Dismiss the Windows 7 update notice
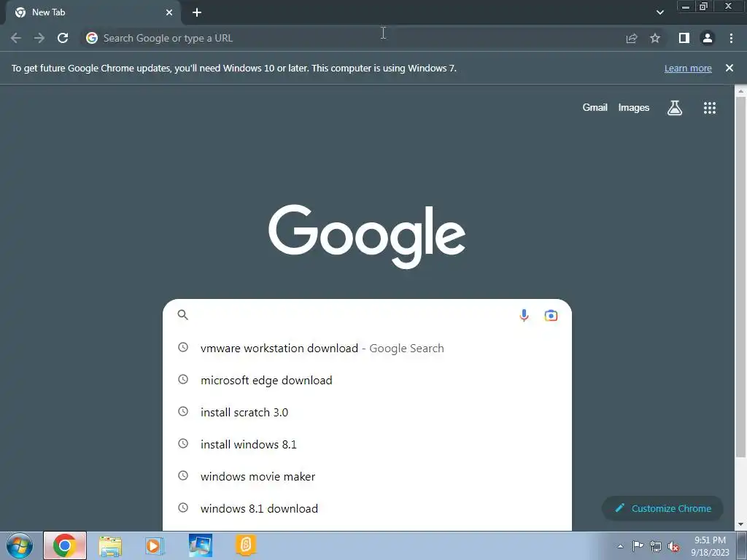Viewport: 747px width, 560px height. point(729,68)
